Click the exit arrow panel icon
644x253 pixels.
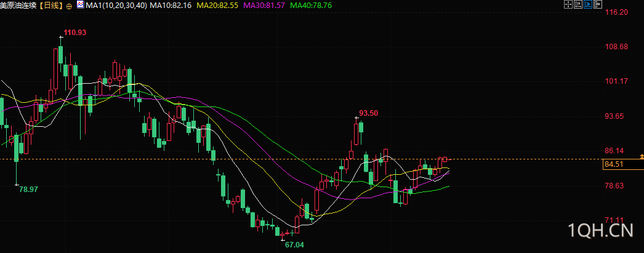(x=598, y=4)
